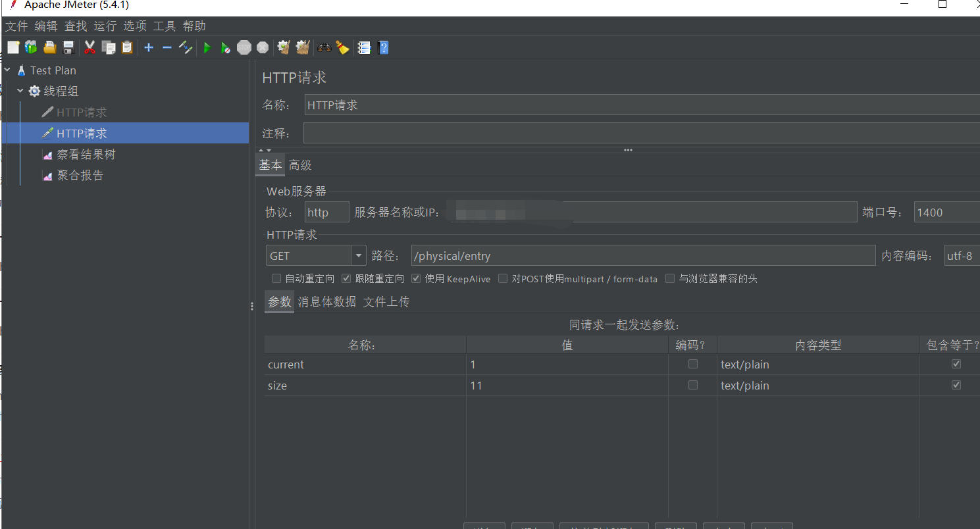Click the Clear All double-broom icon
Image resolution: width=980 pixels, height=529 pixels.
(303, 47)
